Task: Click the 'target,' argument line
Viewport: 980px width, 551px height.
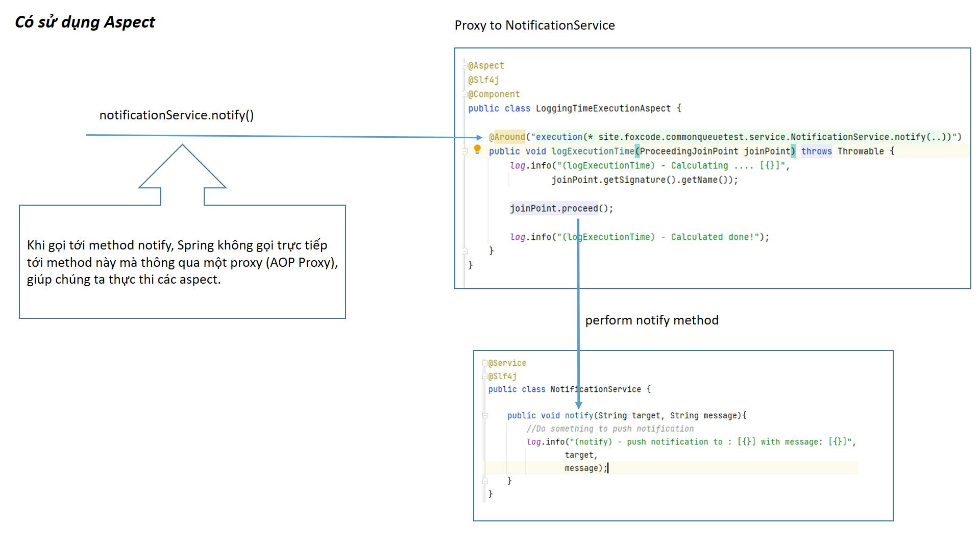Action: coord(581,455)
